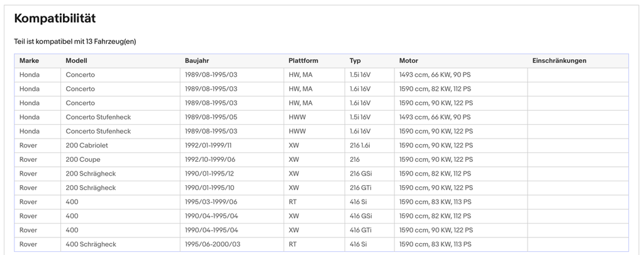Image resolution: width=644 pixels, height=255 pixels.
Task: Click the Modell column header
Action: (x=76, y=61)
